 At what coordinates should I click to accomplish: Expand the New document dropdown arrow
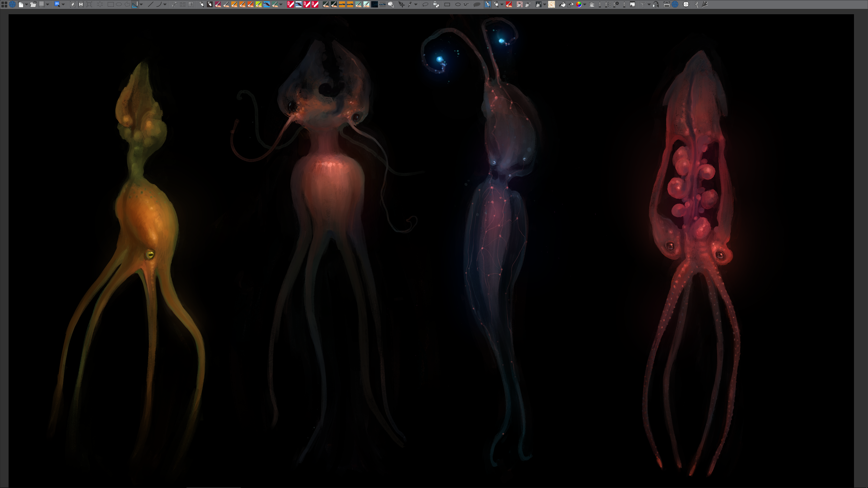pos(26,4)
